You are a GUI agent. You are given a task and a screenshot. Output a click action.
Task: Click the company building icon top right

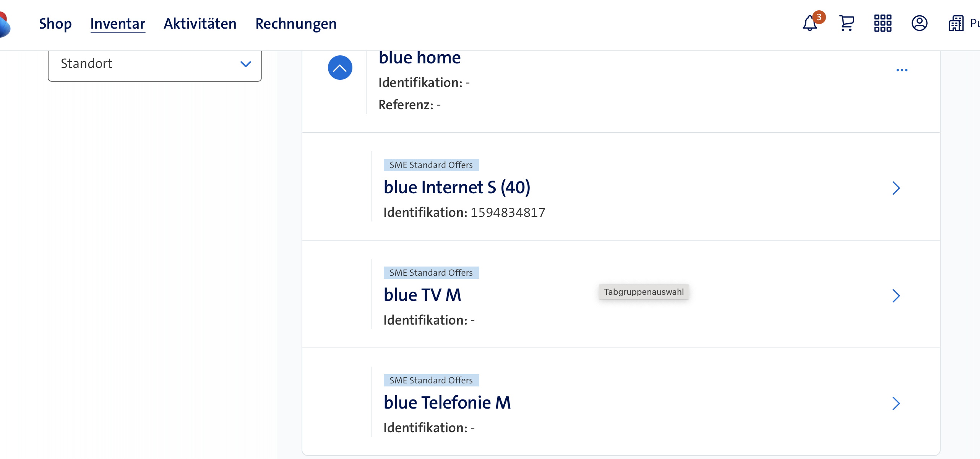[x=956, y=24]
